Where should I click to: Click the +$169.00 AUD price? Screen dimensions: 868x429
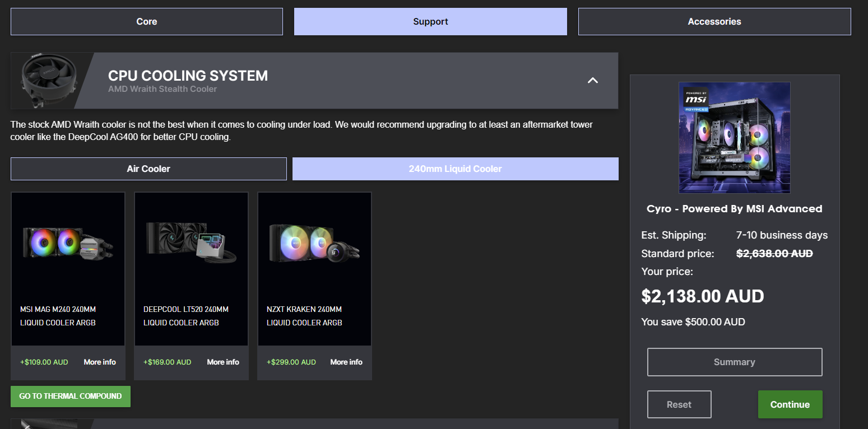click(168, 362)
